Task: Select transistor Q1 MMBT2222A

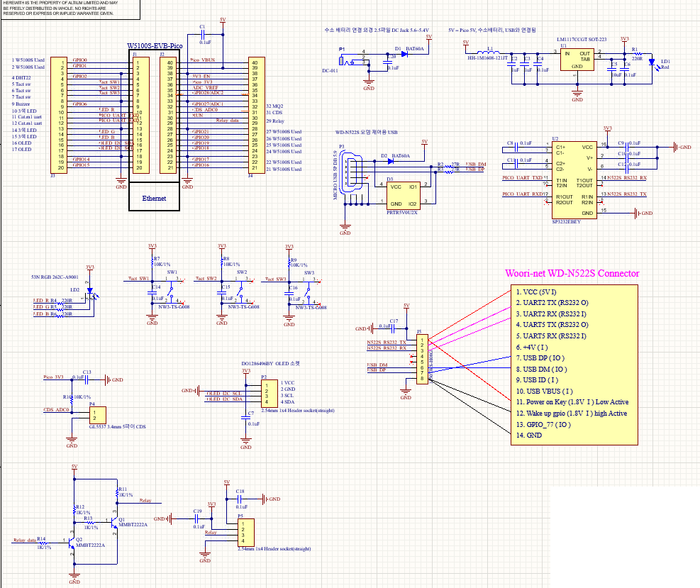Action: [x=114, y=521]
